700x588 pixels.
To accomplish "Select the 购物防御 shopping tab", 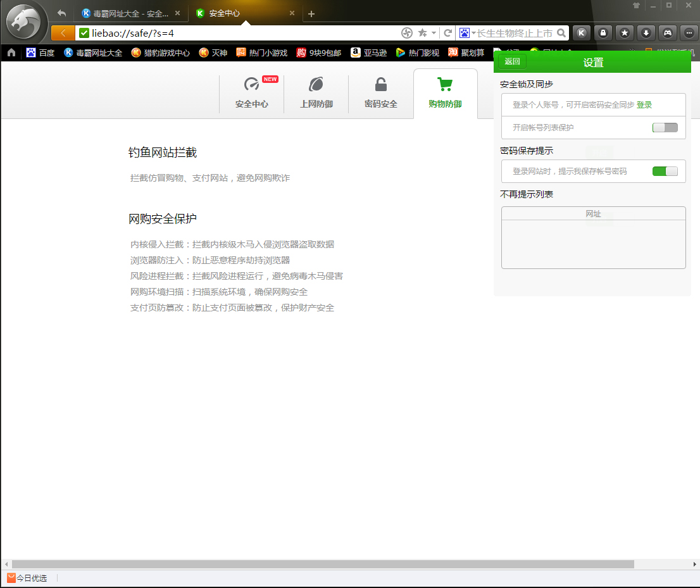I will pos(445,92).
